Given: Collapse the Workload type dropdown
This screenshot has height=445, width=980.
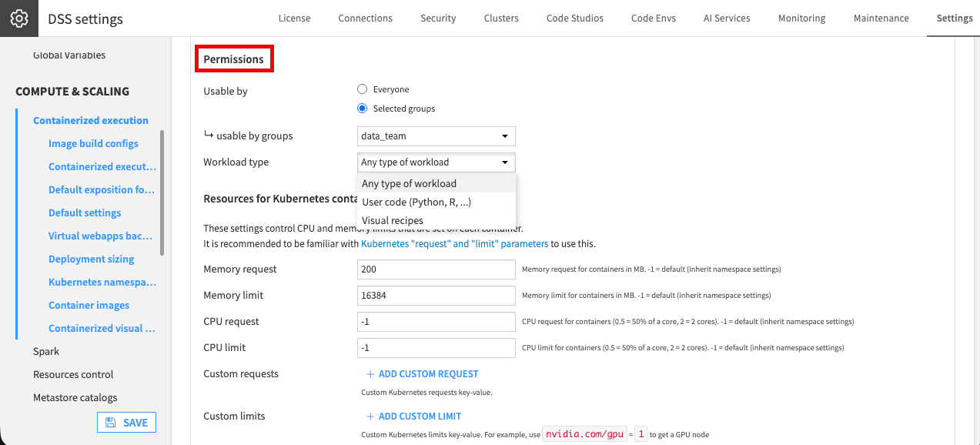Looking at the screenshot, I should click(436, 162).
